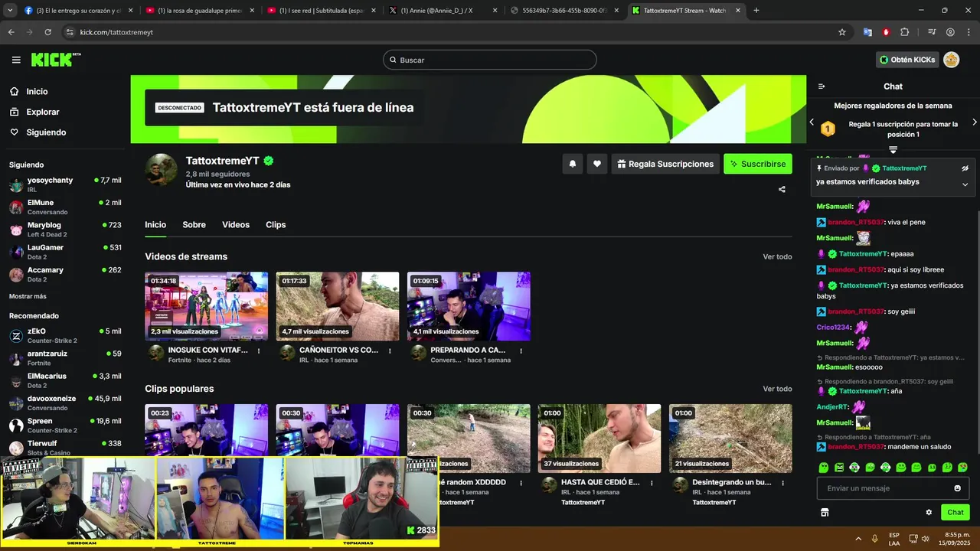Open options for CAÑONEITOR VS CO video

coord(390,350)
